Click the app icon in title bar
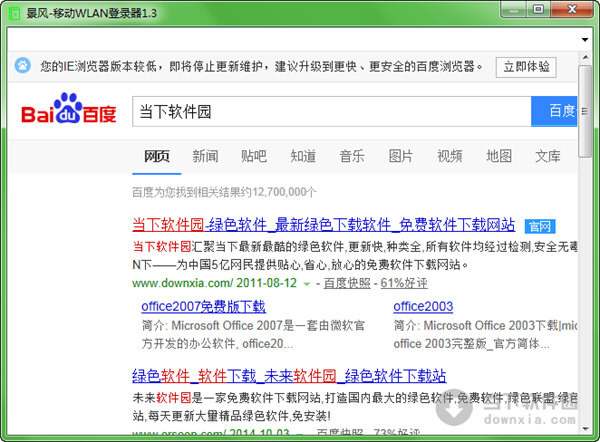This screenshot has height=442, width=600. pyautogui.click(x=14, y=14)
